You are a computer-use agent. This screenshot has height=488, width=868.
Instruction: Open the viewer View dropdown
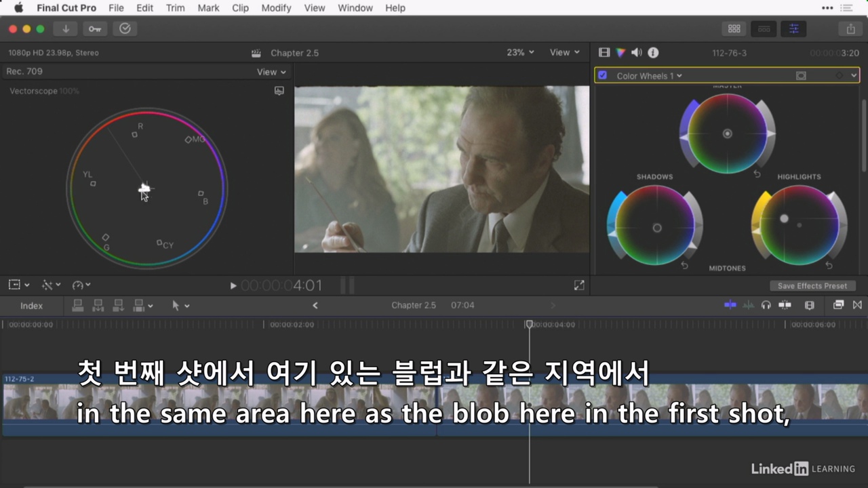tap(565, 52)
